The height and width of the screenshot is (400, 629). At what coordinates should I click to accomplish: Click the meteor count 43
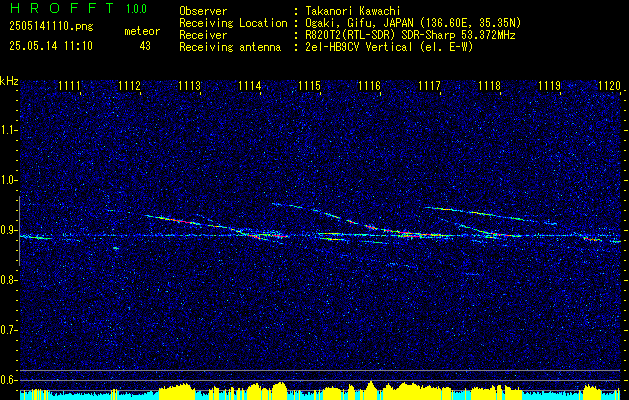[145, 46]
